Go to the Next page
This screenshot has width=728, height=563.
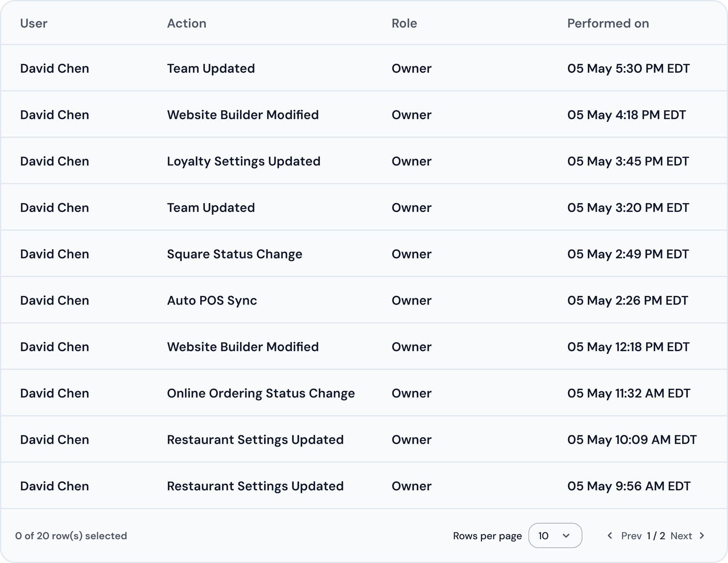point(681,536)
